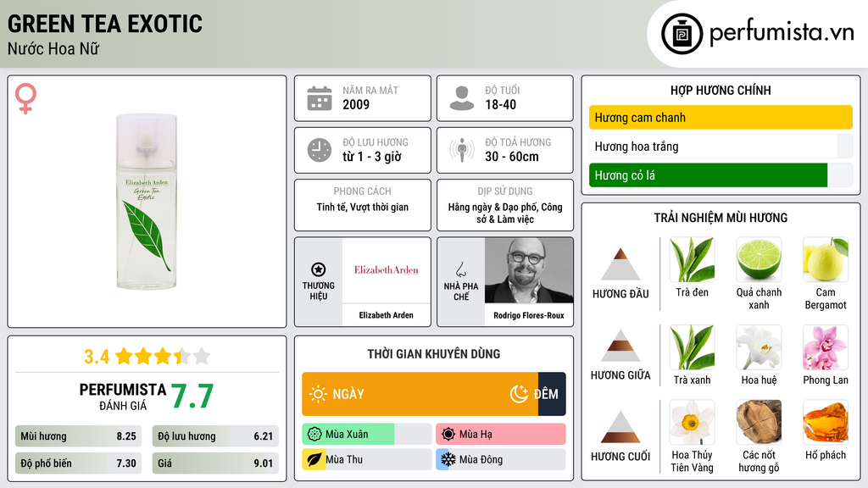The image size is (868, 488).
Task: Click the dark Đêm time segment
Action: click(552, 394)
